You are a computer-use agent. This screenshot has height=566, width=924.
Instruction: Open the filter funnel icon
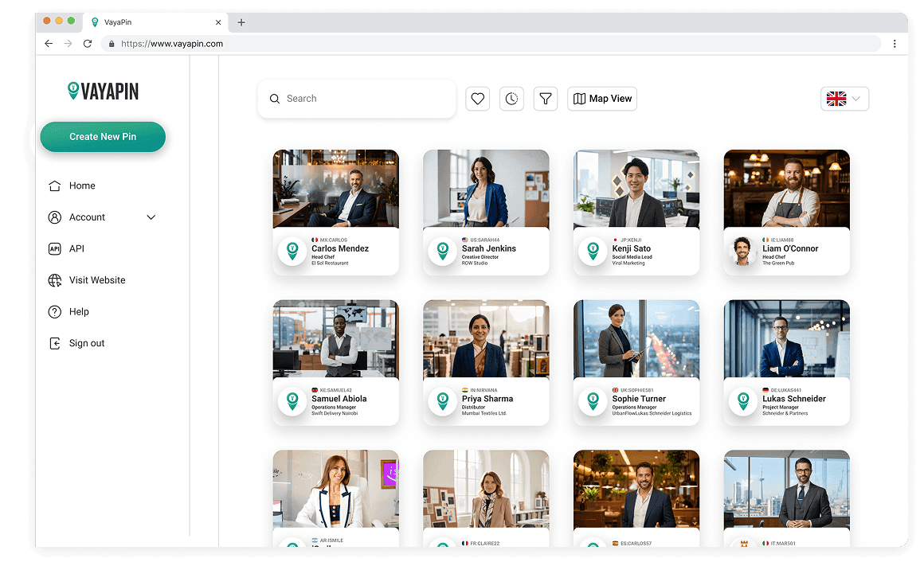[x=546, y=98]
